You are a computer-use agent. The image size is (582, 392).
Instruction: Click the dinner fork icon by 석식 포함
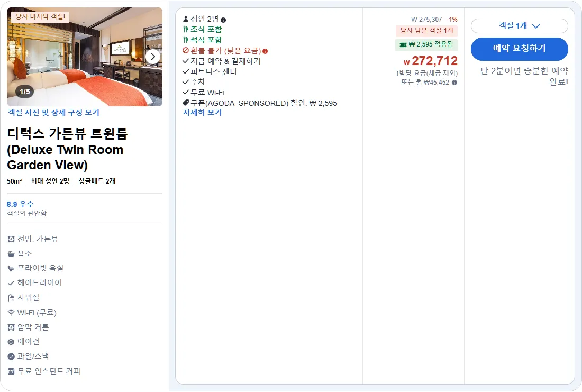point(186,40)
